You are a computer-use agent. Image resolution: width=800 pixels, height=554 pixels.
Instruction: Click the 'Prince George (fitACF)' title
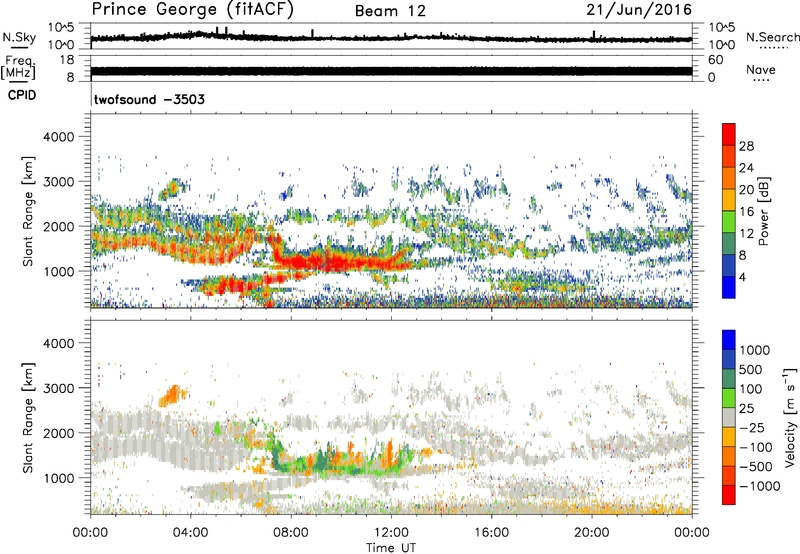click(x=192, y=9)
